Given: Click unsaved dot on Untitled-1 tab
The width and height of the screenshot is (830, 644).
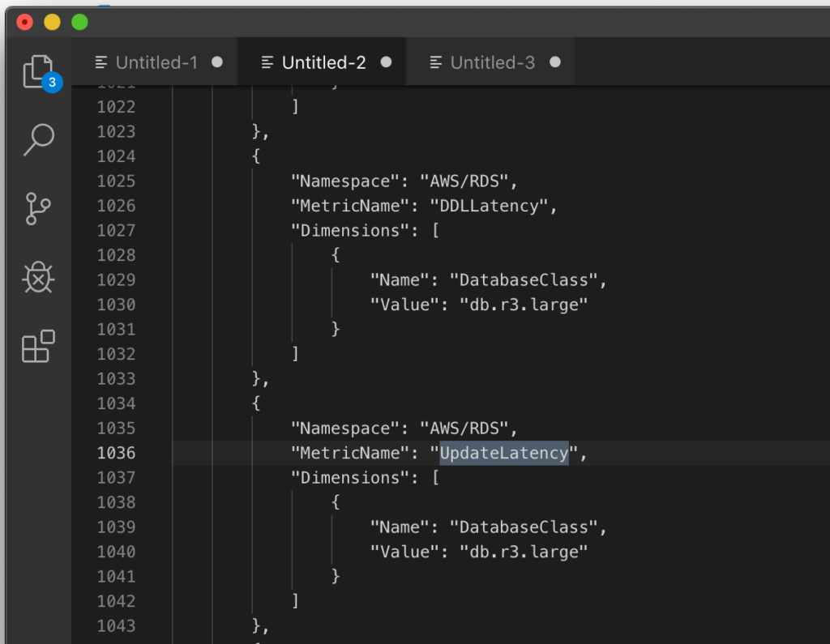Looking at the screenshot, I should [x=217, y=62].
